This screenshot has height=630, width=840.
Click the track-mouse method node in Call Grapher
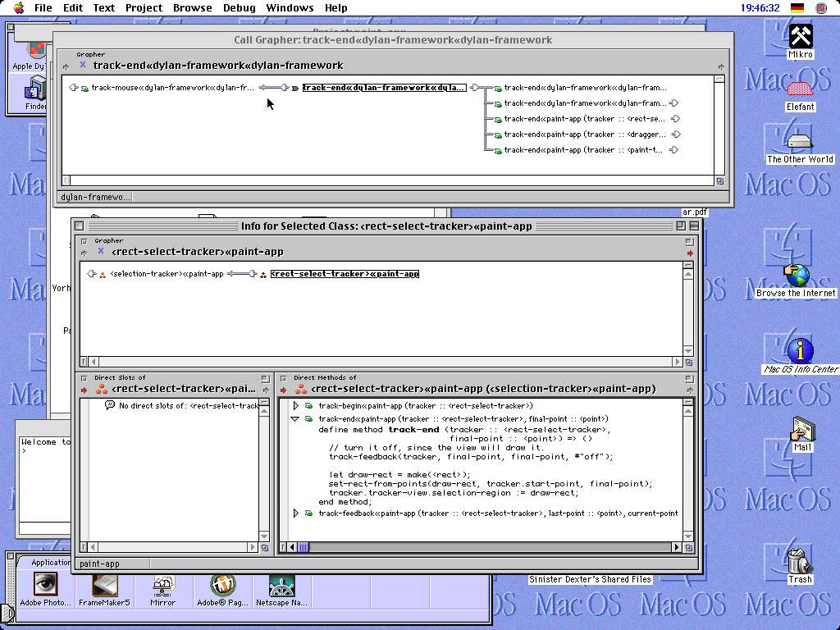coord(172,88)
